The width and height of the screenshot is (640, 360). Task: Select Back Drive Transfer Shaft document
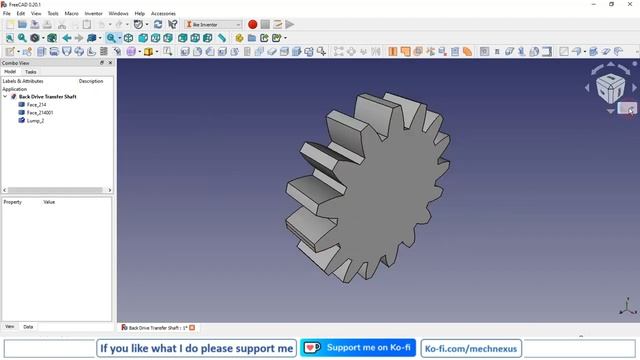click(x=47, y=97)
